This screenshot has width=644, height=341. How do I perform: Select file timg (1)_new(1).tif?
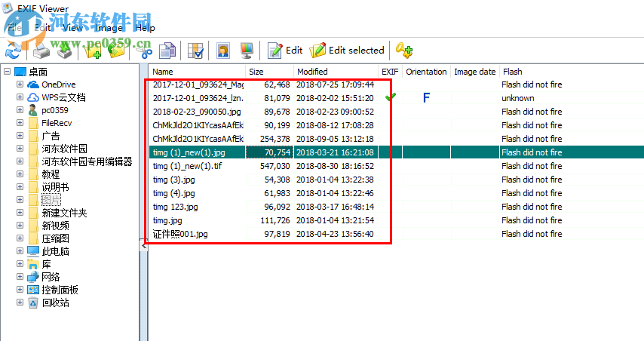tap(187, 166)
